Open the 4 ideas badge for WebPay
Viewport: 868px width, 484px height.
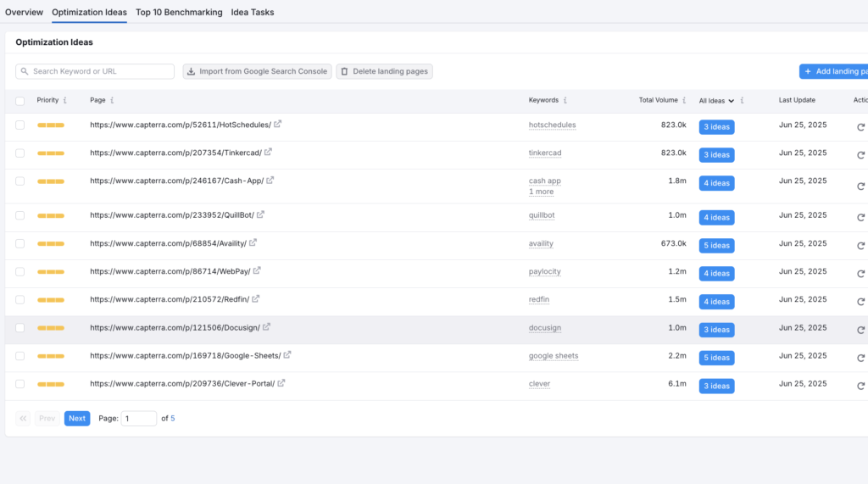point(716,274)
